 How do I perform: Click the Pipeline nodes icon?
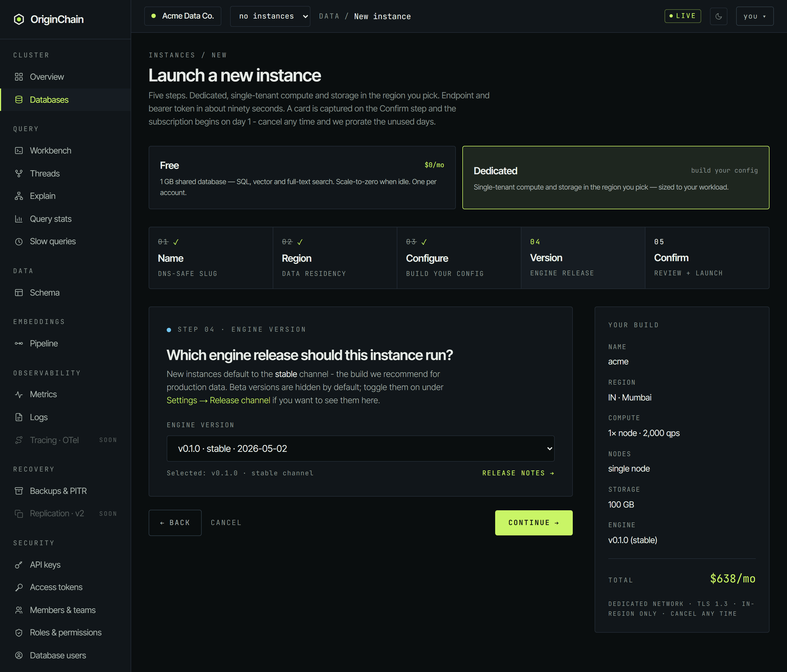point(19,343)
